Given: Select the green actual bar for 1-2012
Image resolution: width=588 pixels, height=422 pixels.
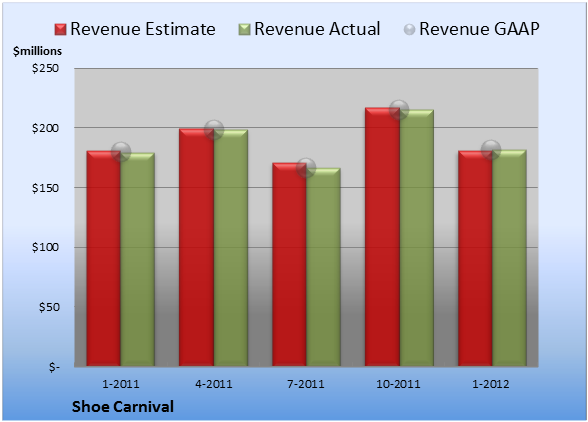Looking at the screenshot, I should pyautogui.click(x=509, y=258).
